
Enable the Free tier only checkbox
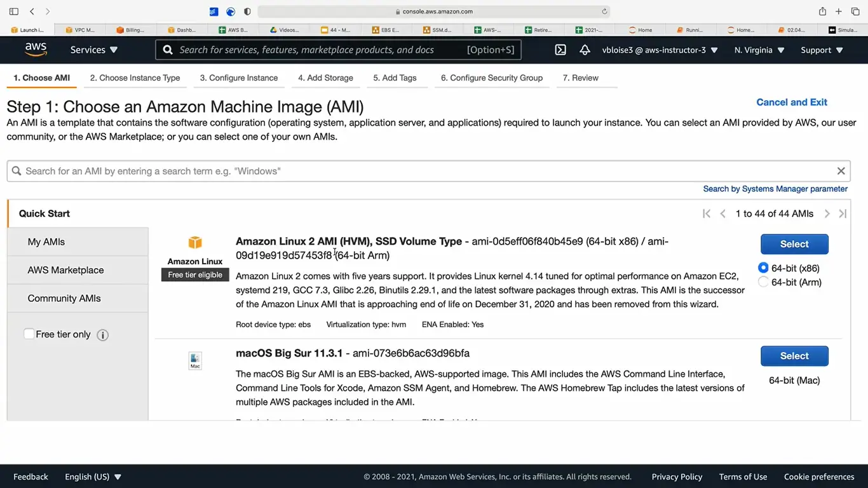pyautogui.click(x=29, y=334)
